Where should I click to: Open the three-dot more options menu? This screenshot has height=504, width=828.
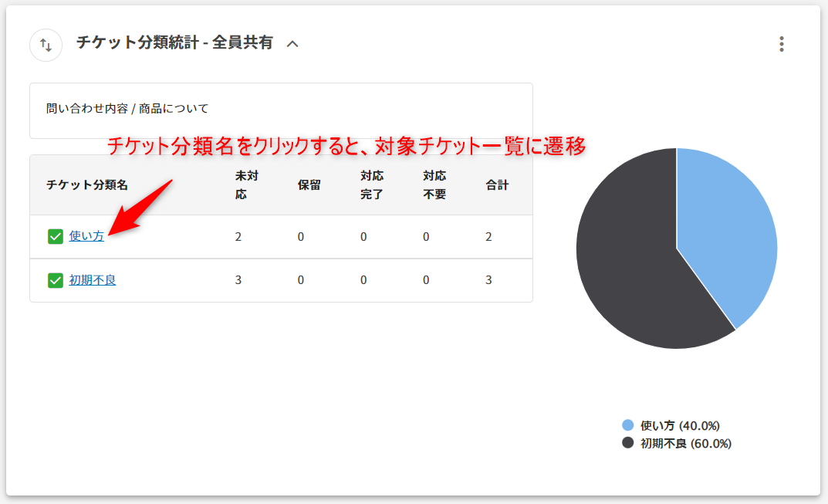point(782,44)
